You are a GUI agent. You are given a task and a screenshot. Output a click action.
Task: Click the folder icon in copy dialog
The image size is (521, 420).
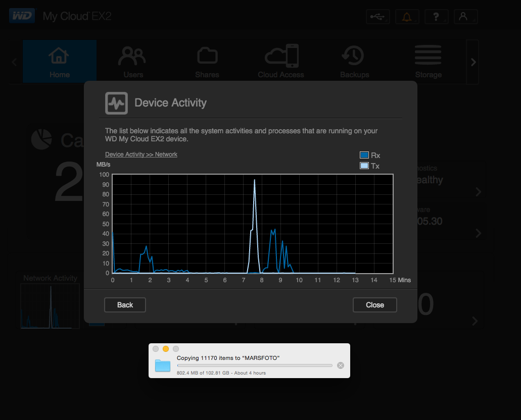point(163,365)
